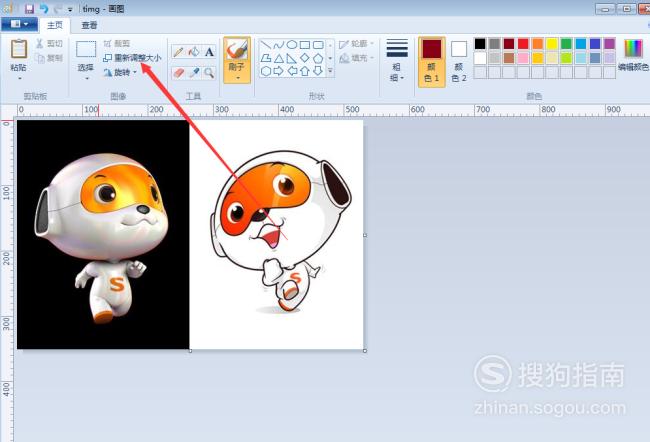This screenshot has width=650, height=442.
Task: Expand the Shapes gallery more arrow
Action: coord(330,71)
